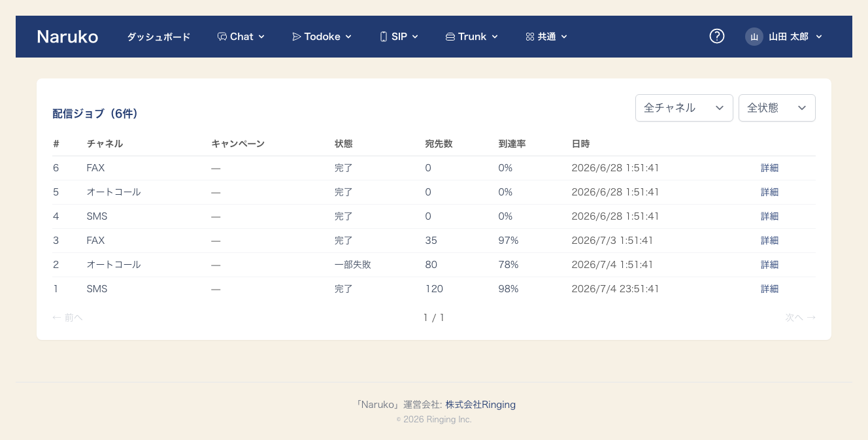The image size is (868, 440).
Task: Click the 98% delivery rate cell
Action: point(509,289)
